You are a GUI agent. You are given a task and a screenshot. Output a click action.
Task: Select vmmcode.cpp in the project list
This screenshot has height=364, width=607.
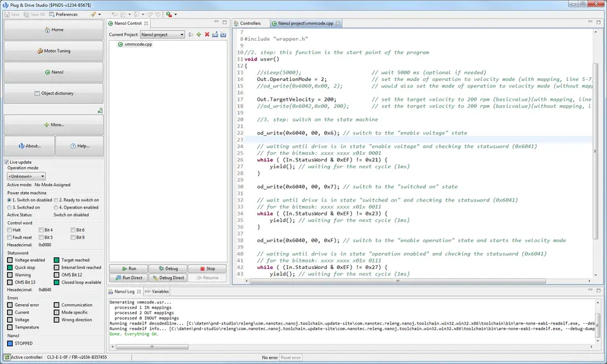[138, 45]
